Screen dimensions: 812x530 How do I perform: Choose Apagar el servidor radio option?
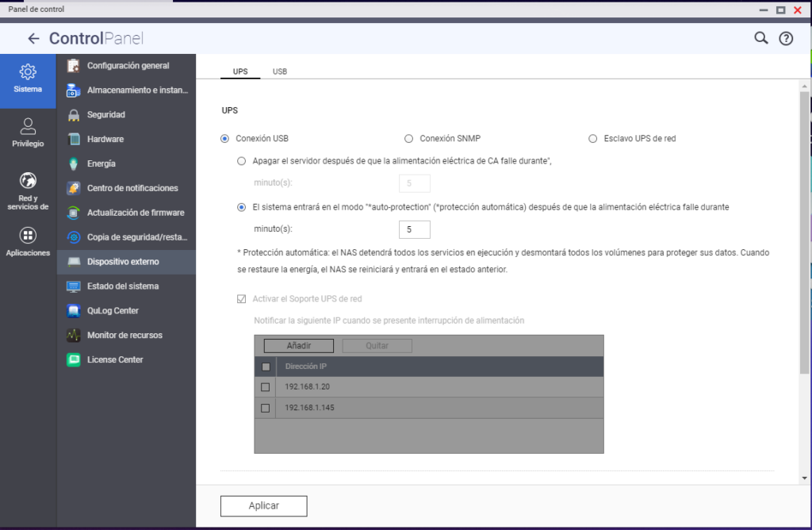[x=243, y=161]
